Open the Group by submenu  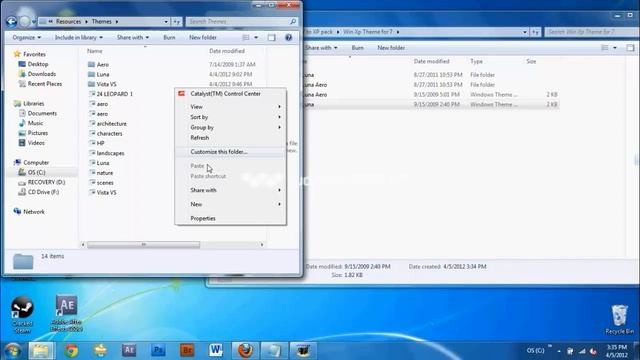tap(230, 127)
